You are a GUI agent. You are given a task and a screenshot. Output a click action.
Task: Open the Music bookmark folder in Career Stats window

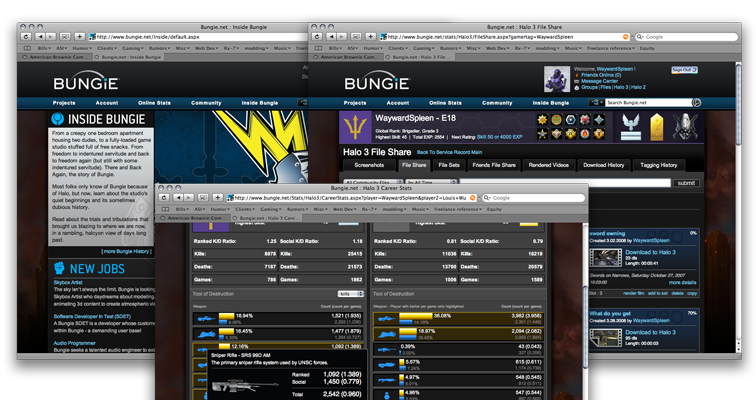pos(419,209)
